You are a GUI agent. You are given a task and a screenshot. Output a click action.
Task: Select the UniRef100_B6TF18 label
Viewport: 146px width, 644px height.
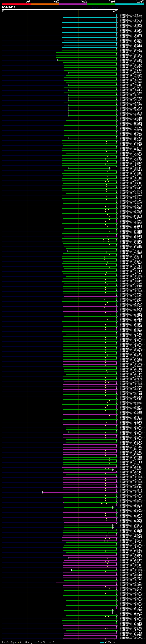[131, 37]
